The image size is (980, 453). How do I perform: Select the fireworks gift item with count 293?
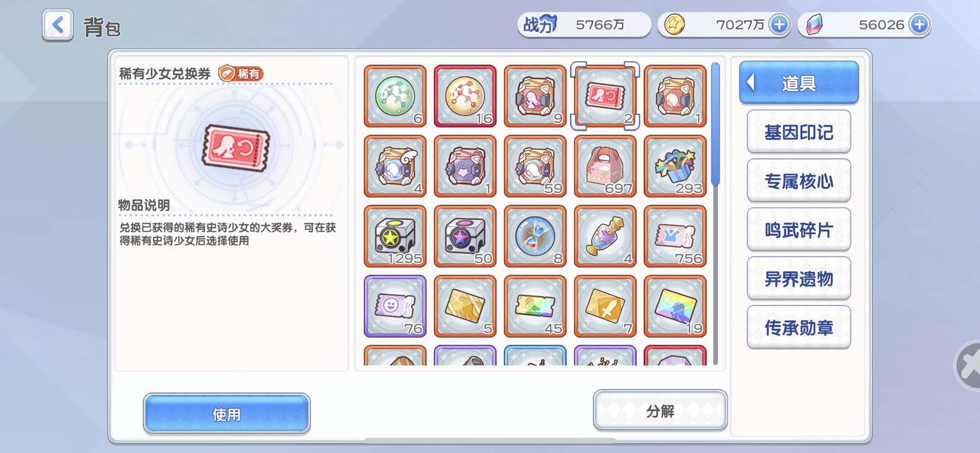point(675,166)
